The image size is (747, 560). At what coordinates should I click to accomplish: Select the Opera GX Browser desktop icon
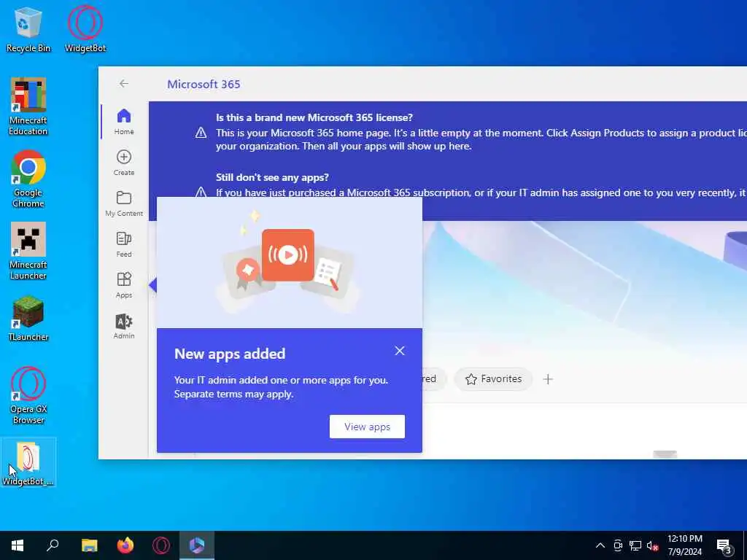click(x=28, y=396)
